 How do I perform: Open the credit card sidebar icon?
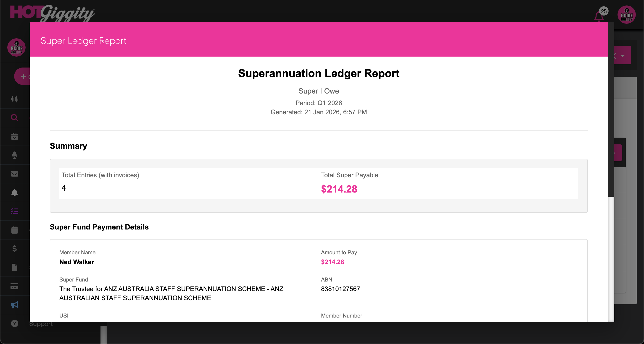(x=14, y=286)
